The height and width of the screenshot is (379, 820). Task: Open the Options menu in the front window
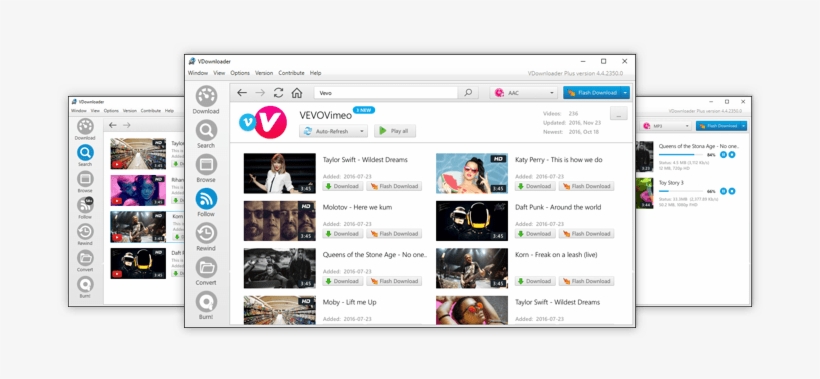pyautogui.click(x=240, y=73)
